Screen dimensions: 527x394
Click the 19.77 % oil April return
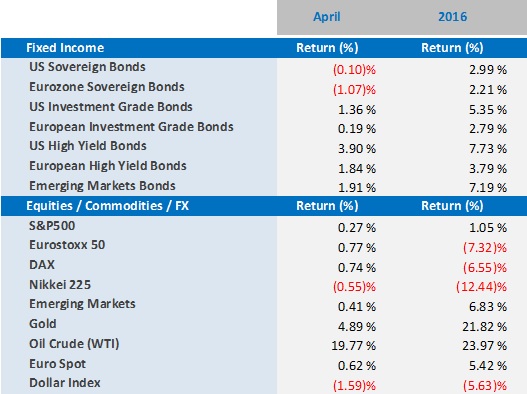point(354,346)
